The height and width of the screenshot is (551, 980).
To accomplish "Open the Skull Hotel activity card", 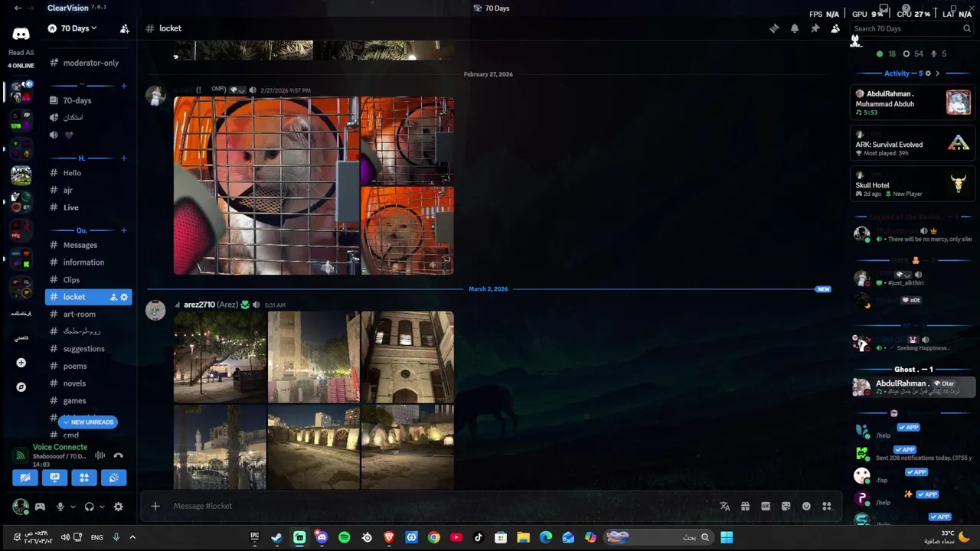I will (x=913, y=184).
